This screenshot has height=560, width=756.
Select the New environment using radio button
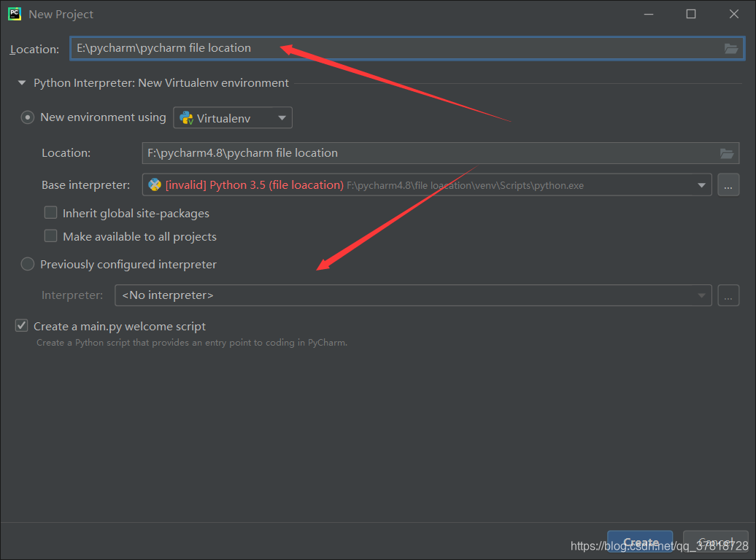pyautogui.click(x=28, y=117)
